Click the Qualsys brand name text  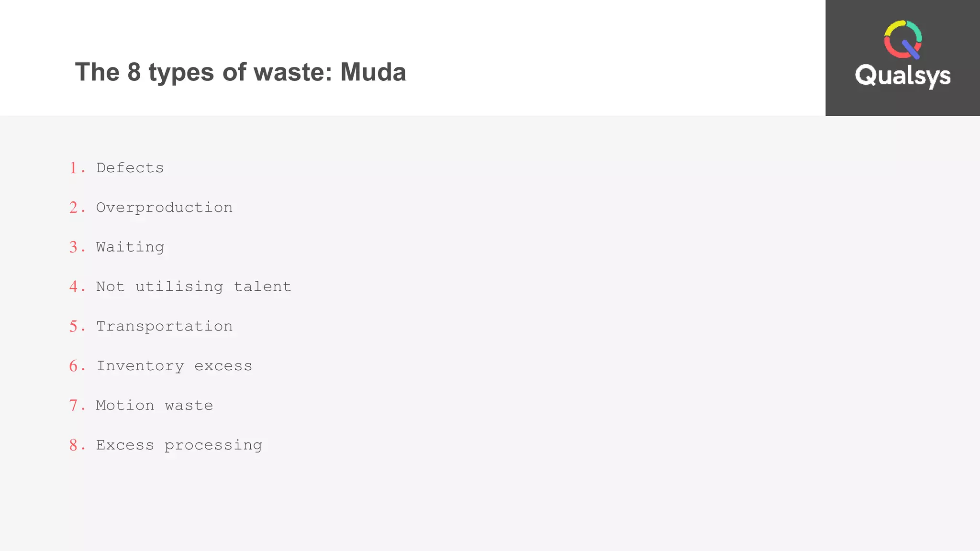pyautogui.click(x=902, y=76)
